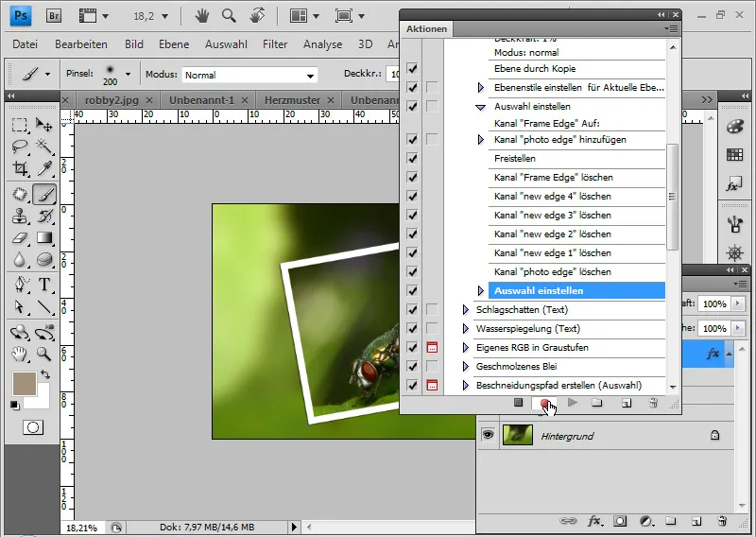Expand the Eigenes RGB in Graustufen action
This screenshot has width=756, height=537.
(465, 347)
